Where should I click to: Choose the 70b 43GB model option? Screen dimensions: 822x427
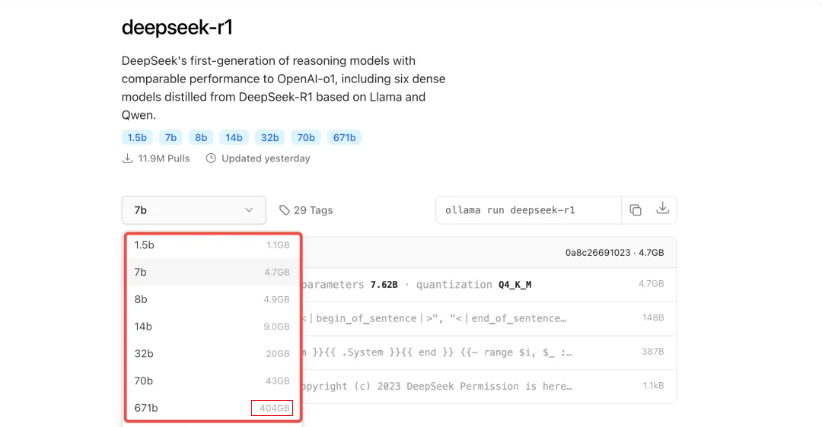click(x=212, y=380)
